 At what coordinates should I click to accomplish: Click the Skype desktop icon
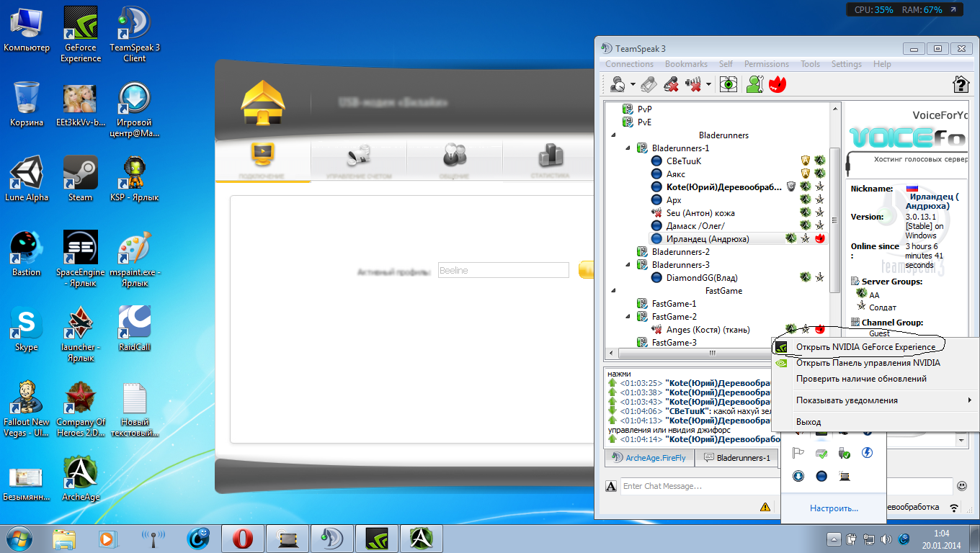tap(26, 328)
